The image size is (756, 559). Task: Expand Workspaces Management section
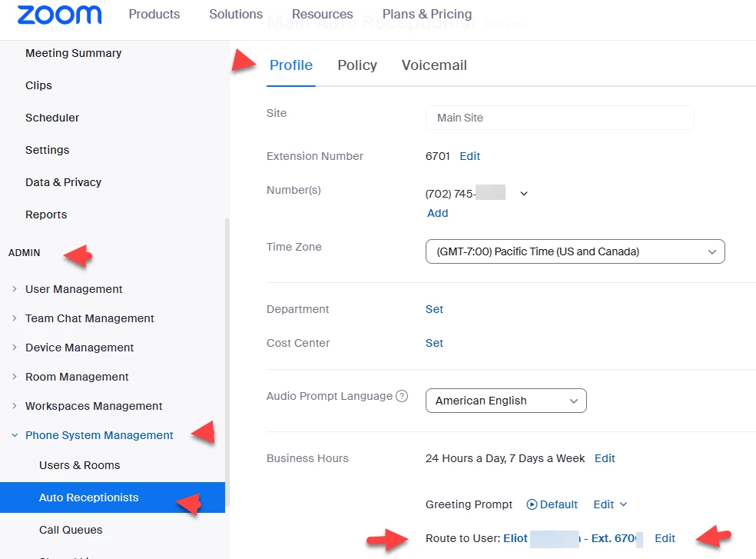pyautogui.click(x=94, y=407)
